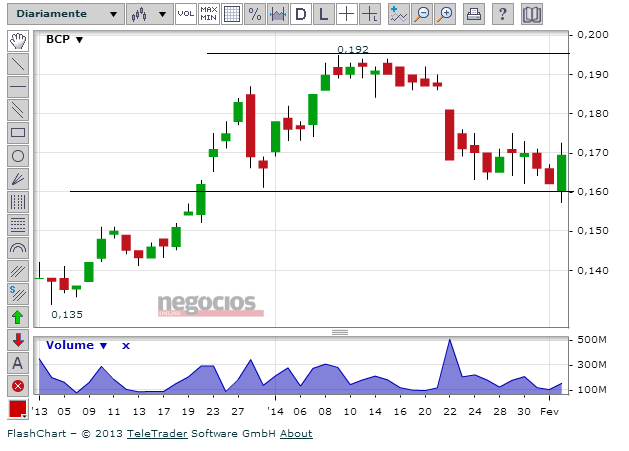This screenshot has height=451, width=629.
Task: Click the 0,192 maximum price label
Action: coord(353,49)
